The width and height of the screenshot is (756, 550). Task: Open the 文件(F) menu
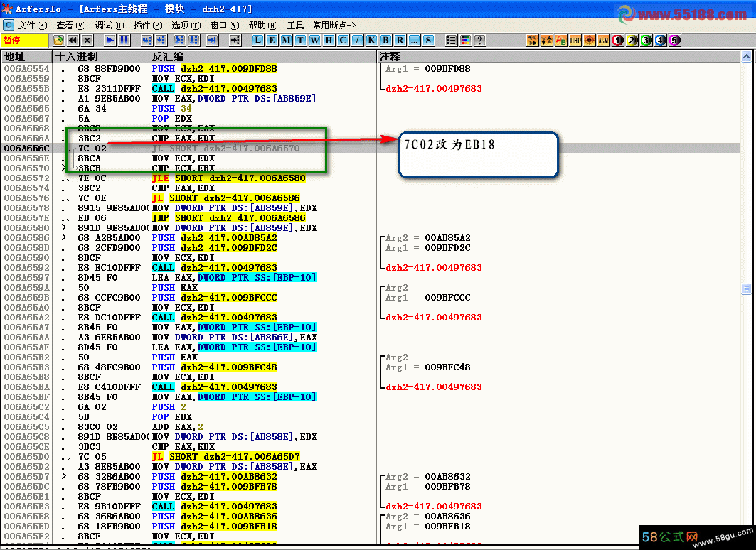pos(32,25)
